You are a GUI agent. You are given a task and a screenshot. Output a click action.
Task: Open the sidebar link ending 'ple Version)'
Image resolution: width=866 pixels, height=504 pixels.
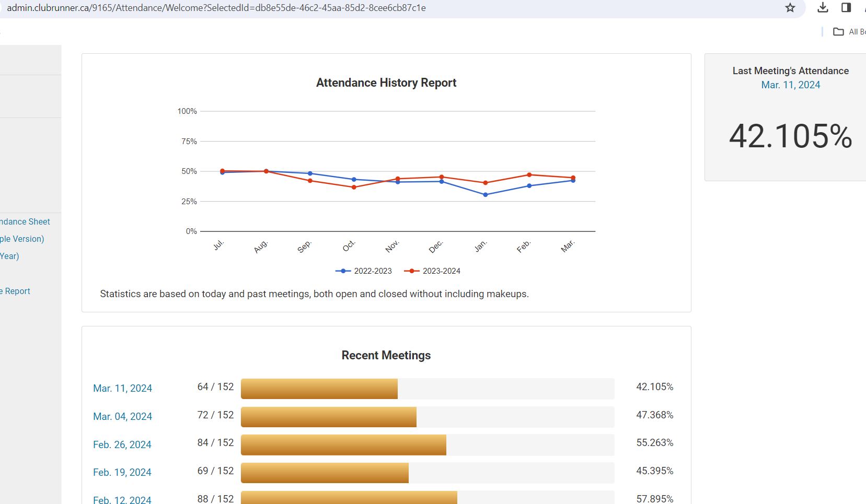click(x=22, y=239)
